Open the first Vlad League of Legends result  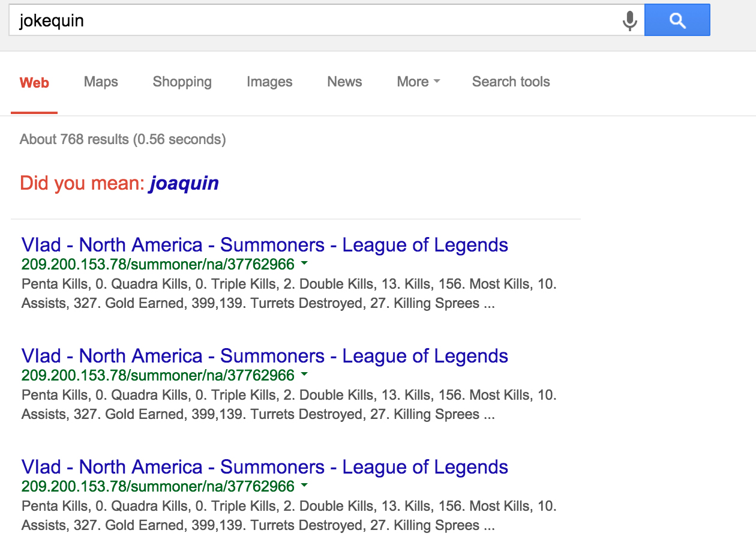point(265,245)
